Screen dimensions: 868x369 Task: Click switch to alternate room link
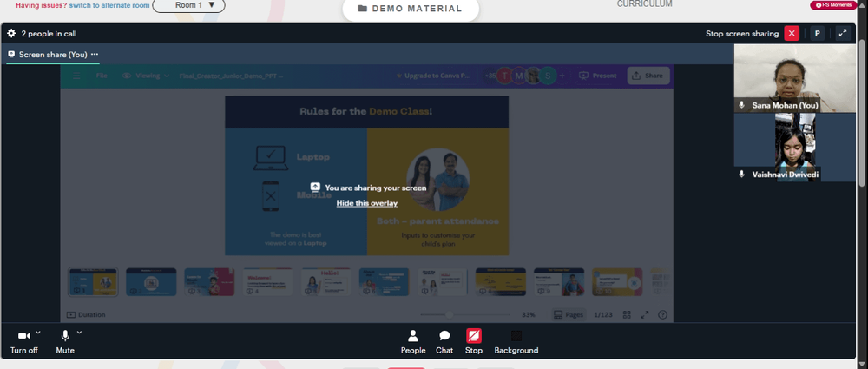click(109, 5)
